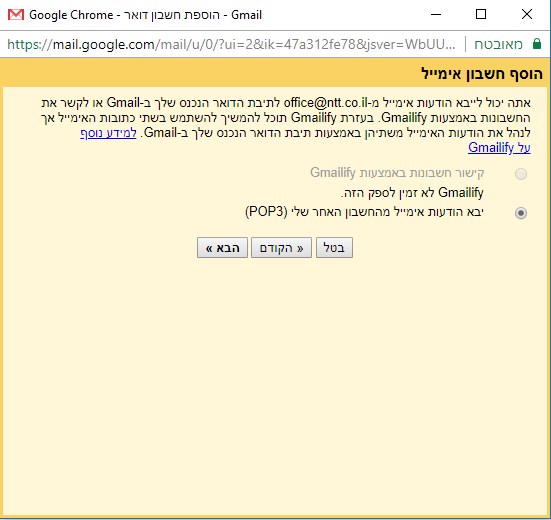
Task: Click the בטל (Cancel) button
Action: 334,248
